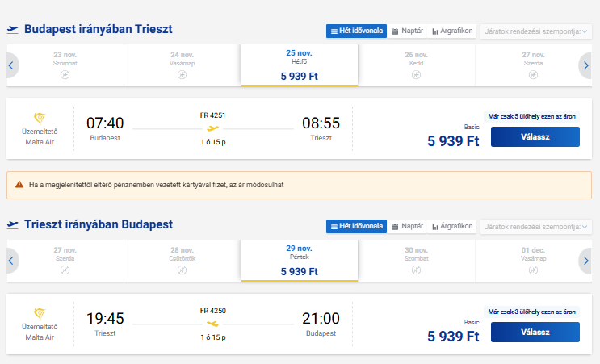
Task: Click the Ryanair harp logo for flight FR 4250
Action: tap(40, 313)
